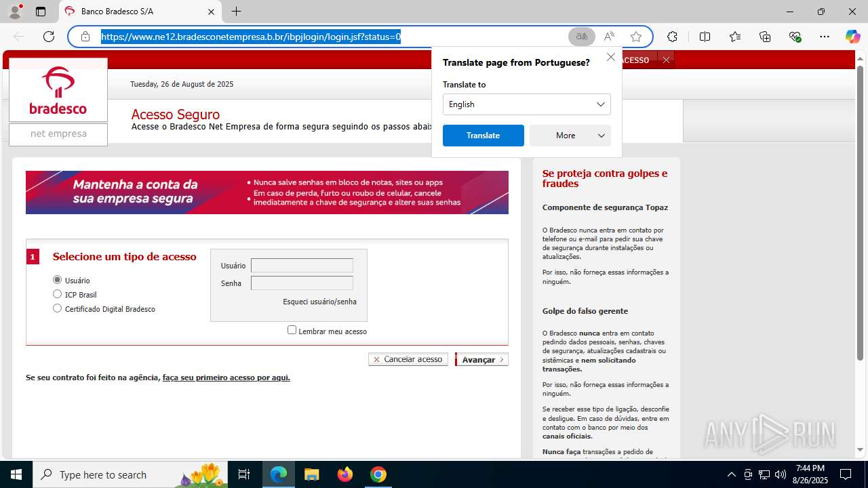Open Browser essentials icon

point(795,37)
